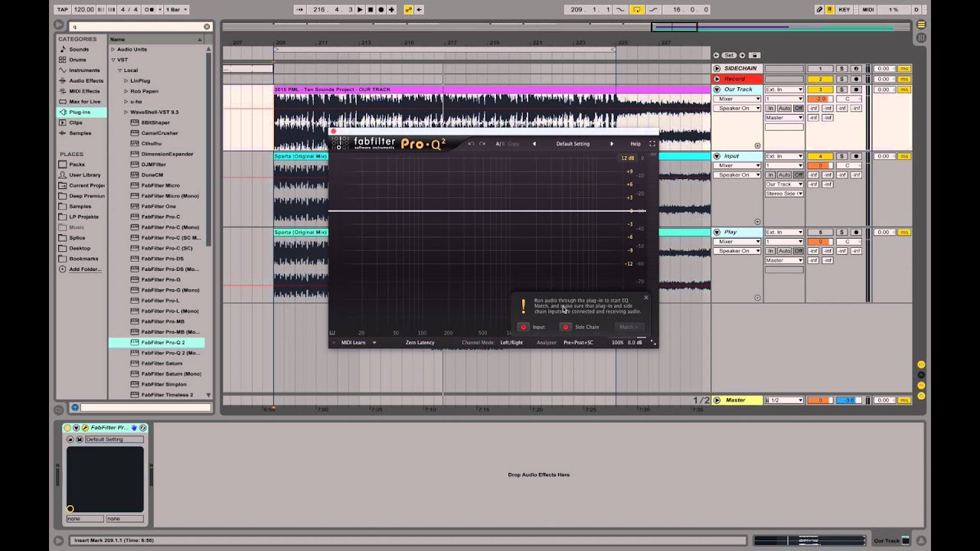The image size is (980, 551).
Task: Toggle Draw Mode pencil button
Action: (x=819, y=9)
